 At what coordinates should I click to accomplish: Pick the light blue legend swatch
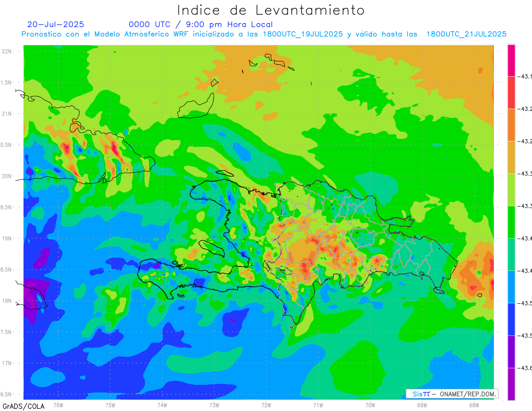[511, 287]
